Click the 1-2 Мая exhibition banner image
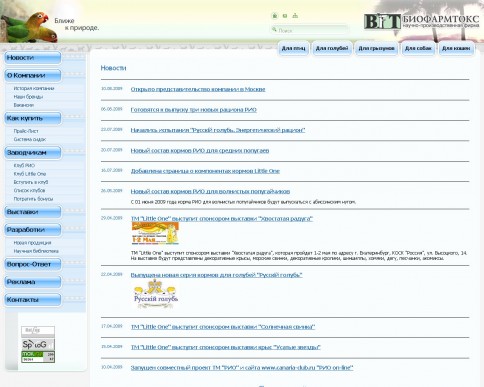Image resolution: width=484 pixels, height=387 pixels. [x=155, y=233]
